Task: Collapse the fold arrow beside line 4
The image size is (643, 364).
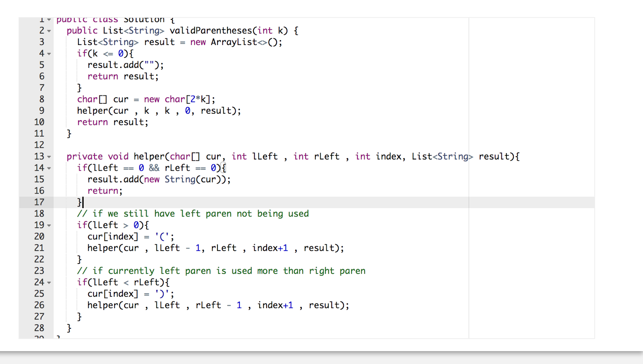Action: pos(49,53)
